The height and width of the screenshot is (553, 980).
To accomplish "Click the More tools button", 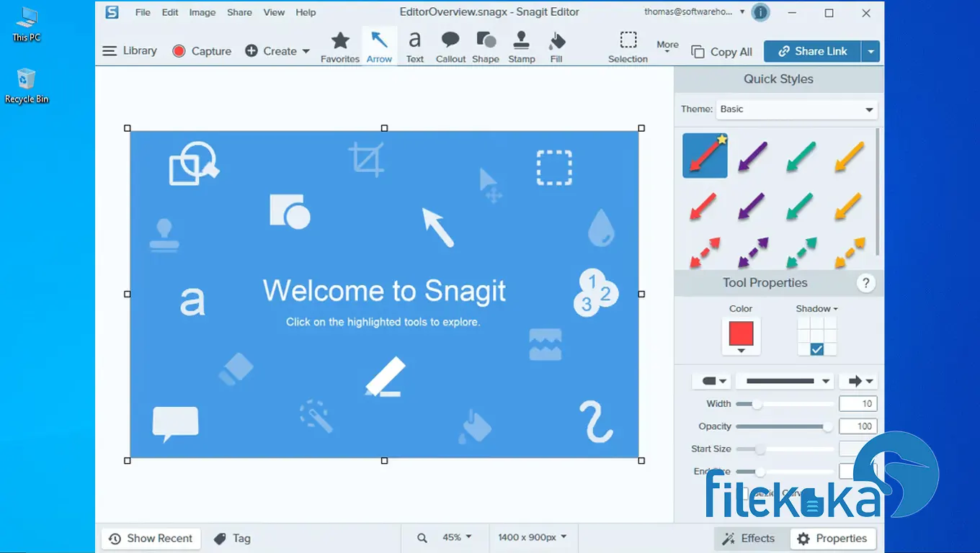I will click(x=667, y=47).
